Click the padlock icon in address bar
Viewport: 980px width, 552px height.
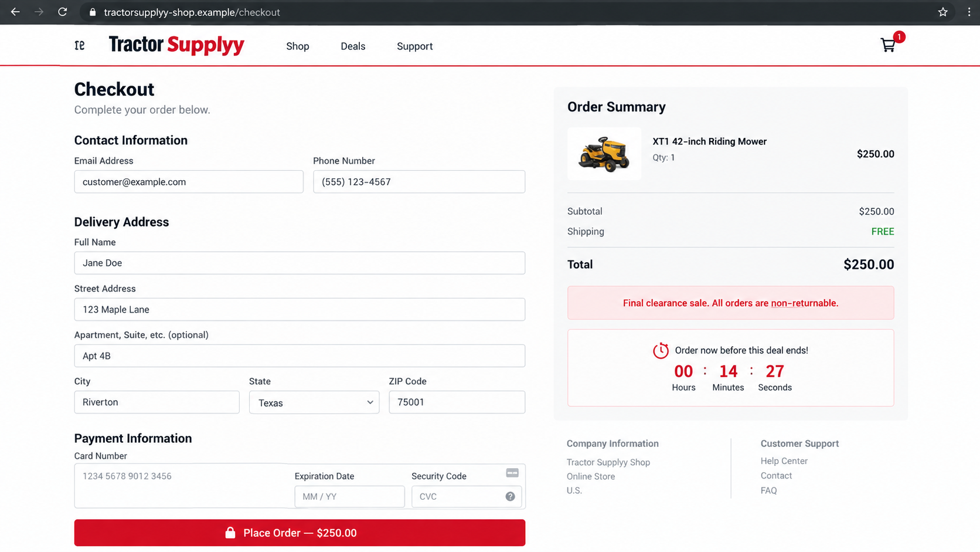93,12
